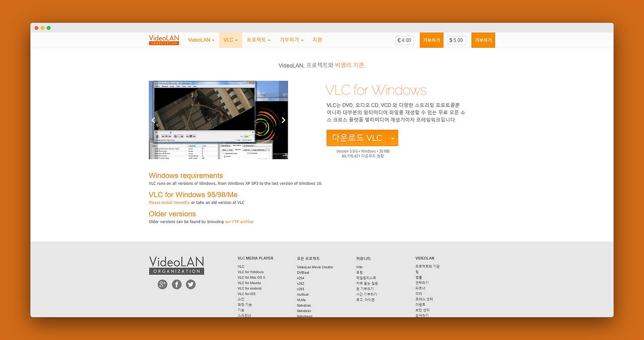Viewport: 644px width, 340px height.
Task: Open 이벤트 footer link
Action: pyautogui.click(x=420, y=305)
